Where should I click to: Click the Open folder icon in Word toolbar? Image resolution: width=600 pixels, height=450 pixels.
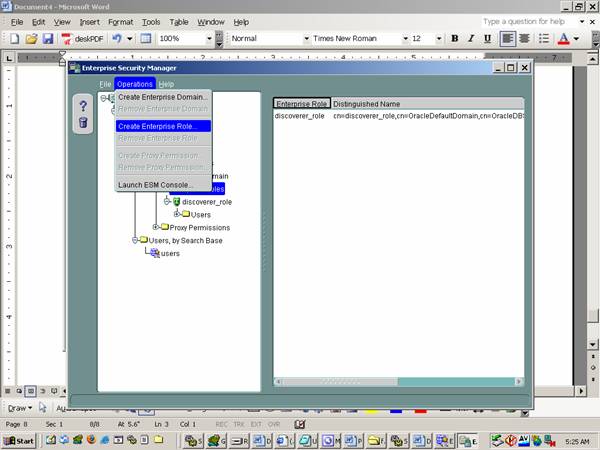click(31, 38)
